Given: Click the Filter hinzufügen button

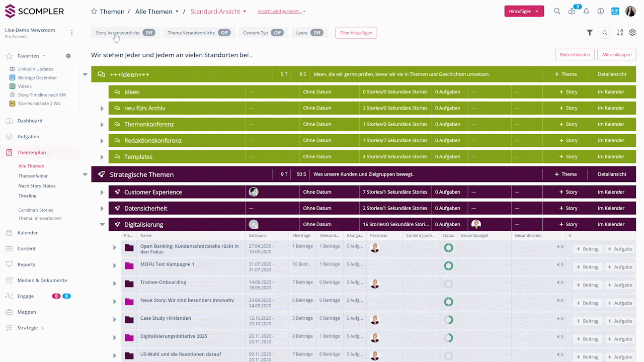Looking at the screenshot, I should [x=356, y=33].
